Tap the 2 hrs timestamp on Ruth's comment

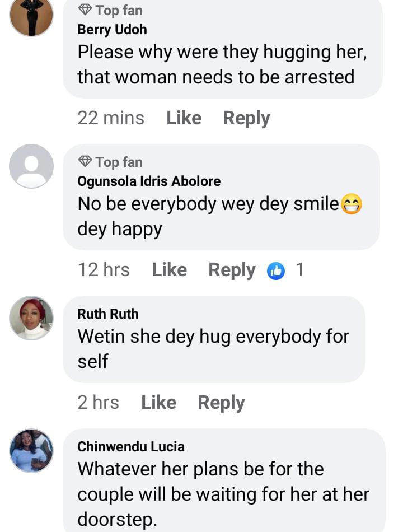[99, 403]
